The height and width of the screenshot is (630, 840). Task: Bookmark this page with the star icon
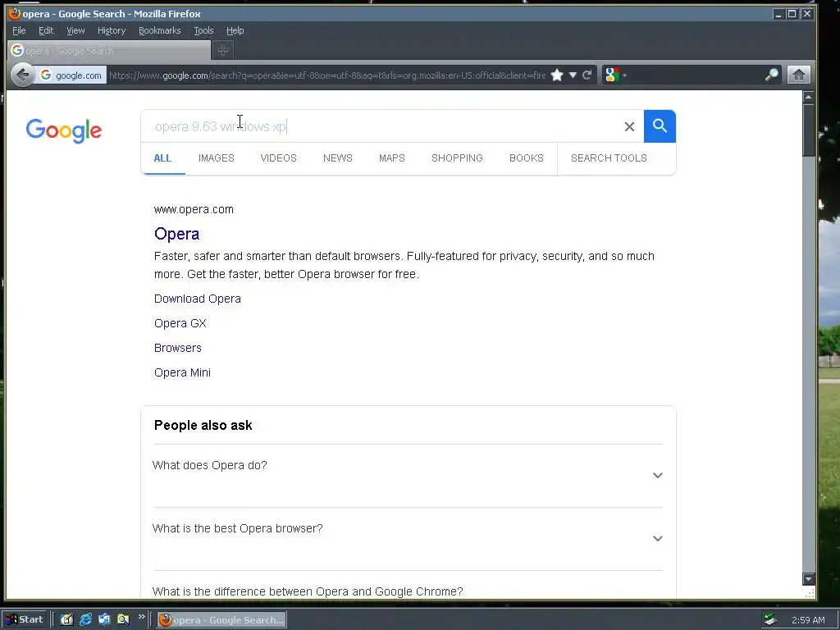557,75
